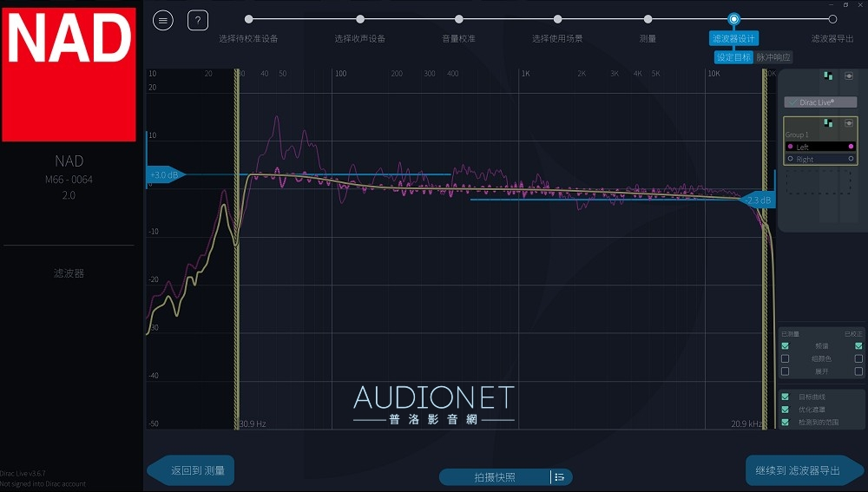
Task: Check measured 组颜色 checkbox
Action: (785, 358)
